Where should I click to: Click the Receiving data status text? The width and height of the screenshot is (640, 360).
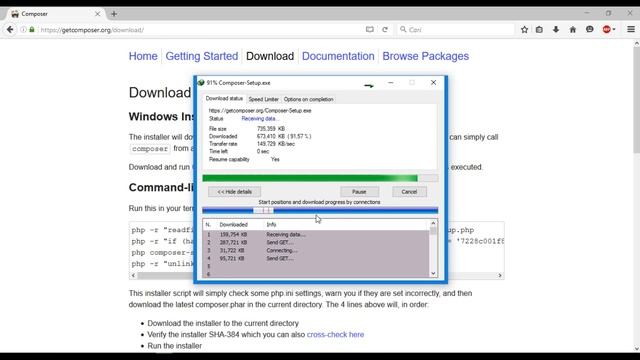tap(260, 118)
